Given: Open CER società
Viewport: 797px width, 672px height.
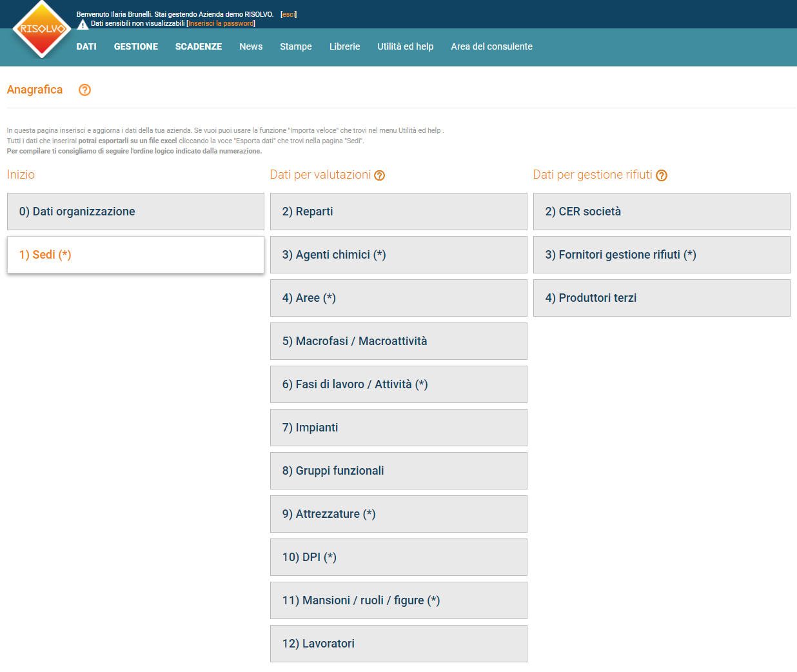Looking at the screenshot, I should point(662,211).
